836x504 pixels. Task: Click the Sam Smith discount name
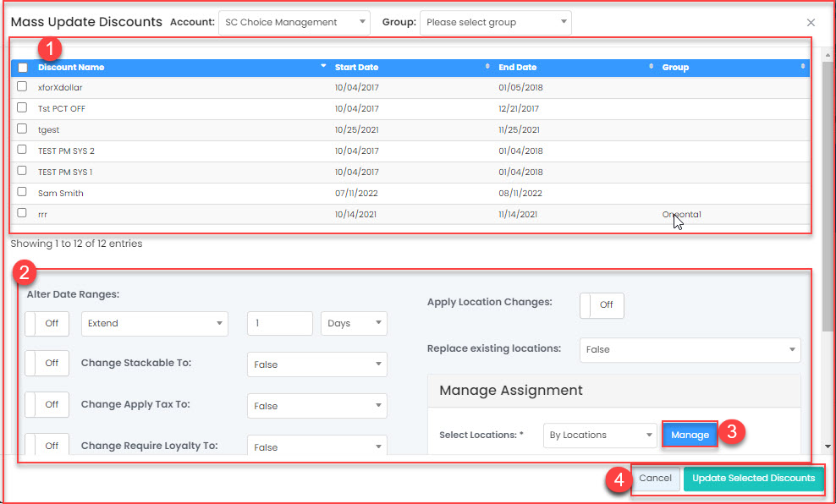pyautogui.click(x=61, y=193)
